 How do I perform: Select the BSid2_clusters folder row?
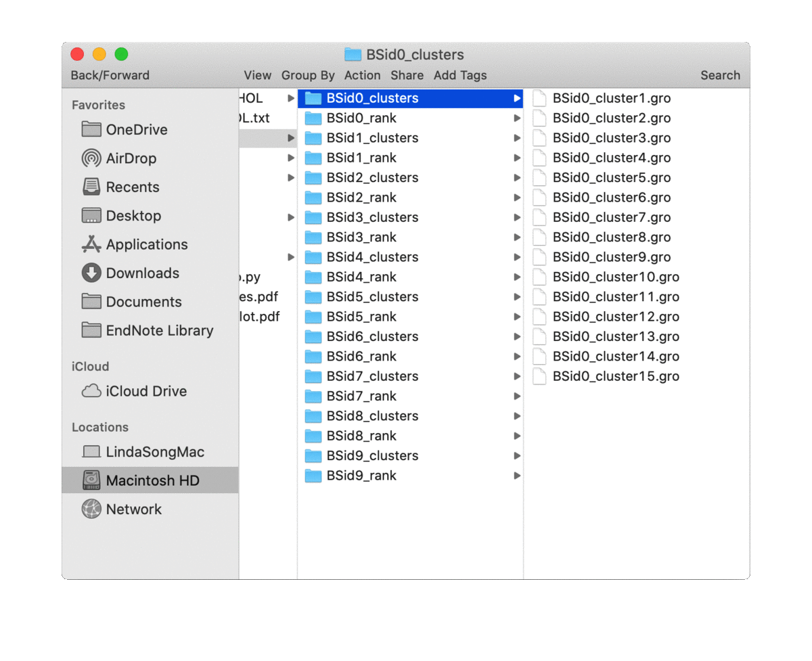(410, 178)
